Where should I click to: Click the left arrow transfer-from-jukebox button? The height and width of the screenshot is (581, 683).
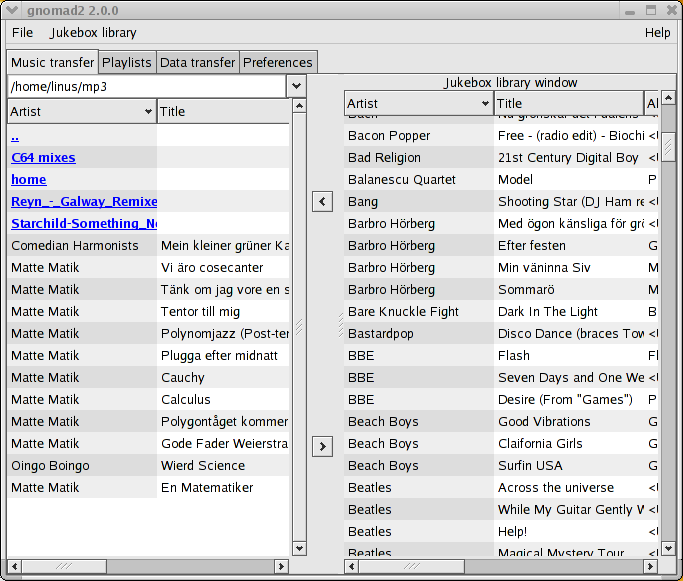click(322, 201)
